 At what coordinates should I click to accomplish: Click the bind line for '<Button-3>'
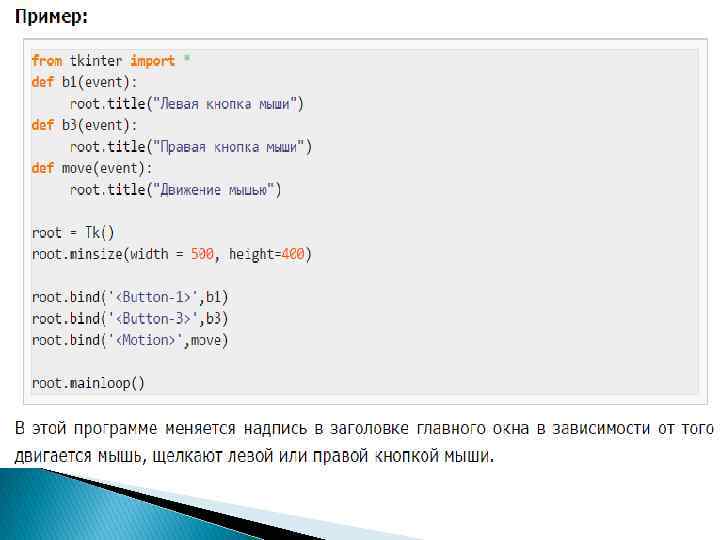[x=130, y=319]
